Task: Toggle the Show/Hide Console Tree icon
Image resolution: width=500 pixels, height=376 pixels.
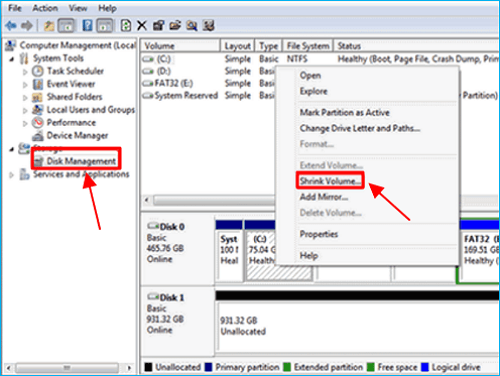Action: [66, 26]
